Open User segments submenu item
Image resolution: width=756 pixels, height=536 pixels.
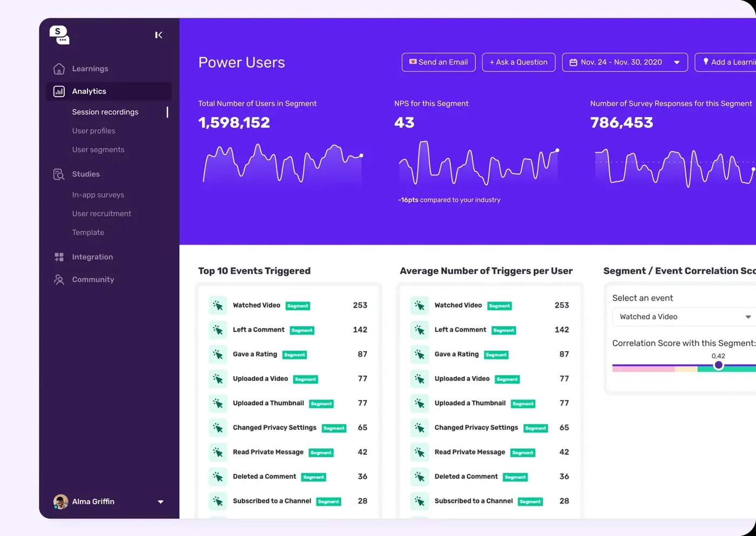pos(98,150)
